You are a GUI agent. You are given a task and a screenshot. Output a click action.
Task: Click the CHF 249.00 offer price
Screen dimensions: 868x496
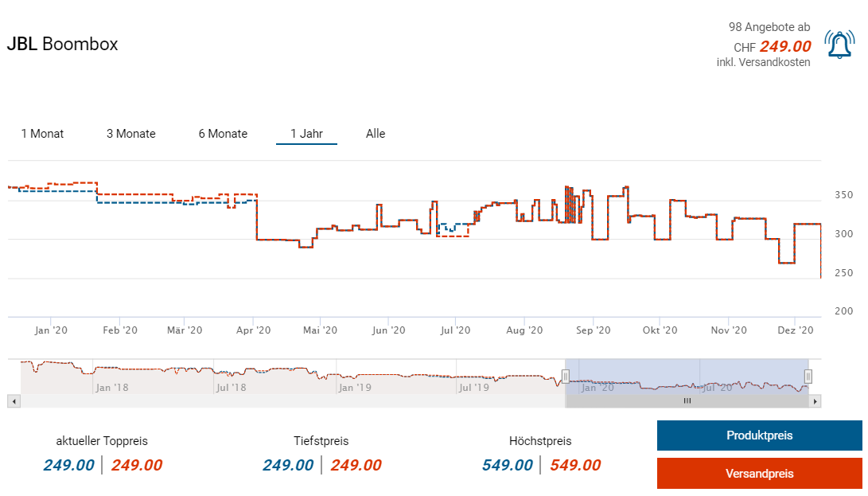(784, 47)
